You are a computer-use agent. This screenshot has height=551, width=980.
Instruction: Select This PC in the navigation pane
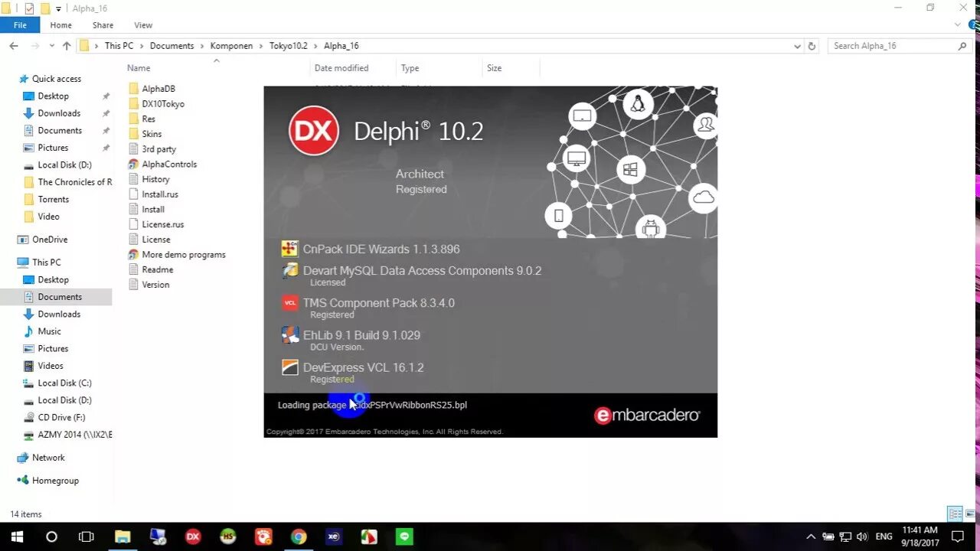tap(46, 262)
